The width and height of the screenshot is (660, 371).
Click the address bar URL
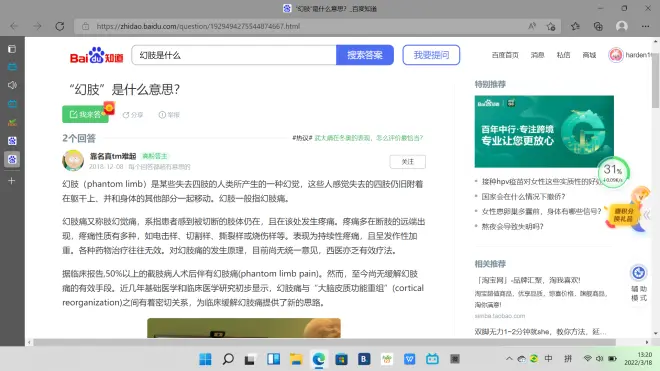click(198, 26)
